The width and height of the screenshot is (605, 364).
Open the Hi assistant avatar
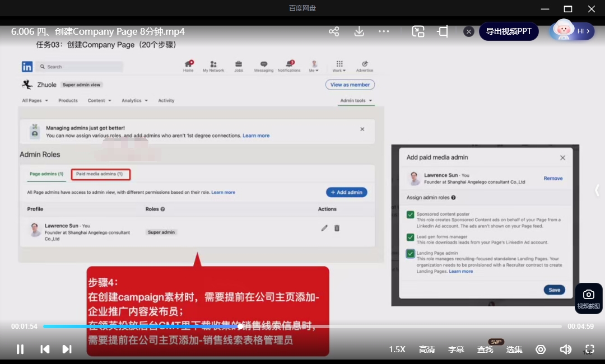pyautogui.click(x=572, y=31)
